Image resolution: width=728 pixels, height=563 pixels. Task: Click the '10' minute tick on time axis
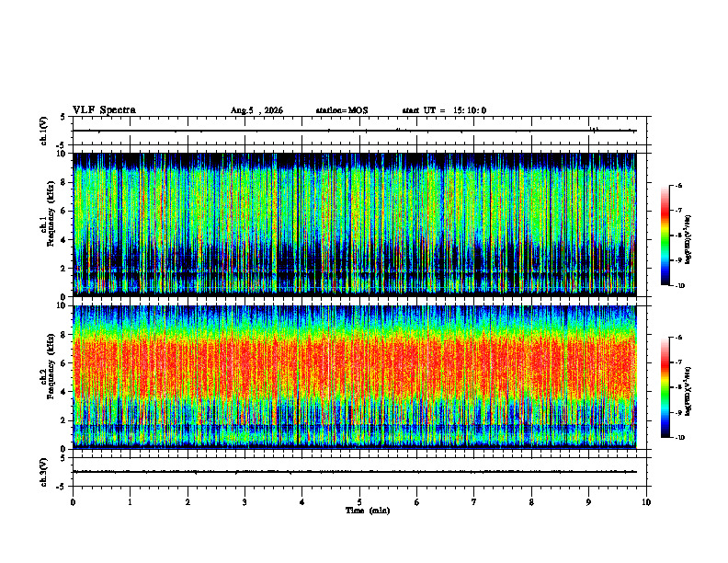(x=646, y=502)
